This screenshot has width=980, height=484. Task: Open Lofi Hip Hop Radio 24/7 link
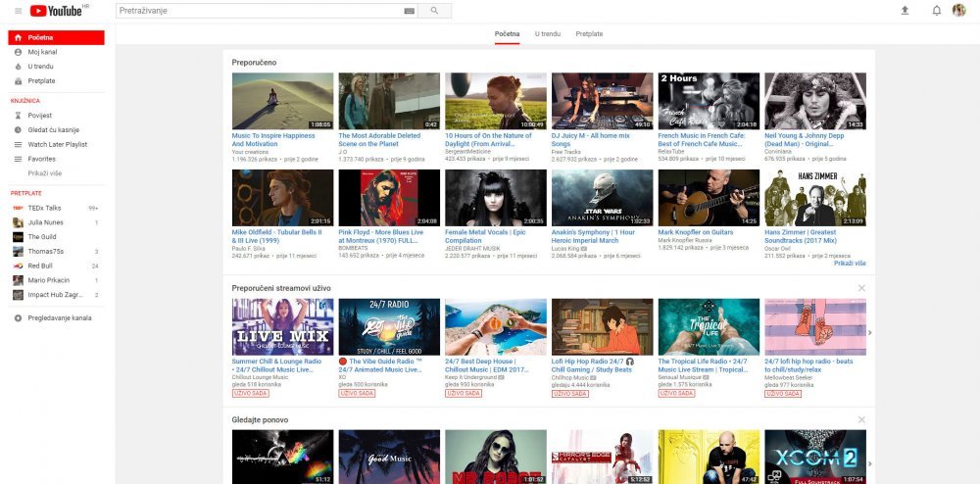[x=593, y=365]
